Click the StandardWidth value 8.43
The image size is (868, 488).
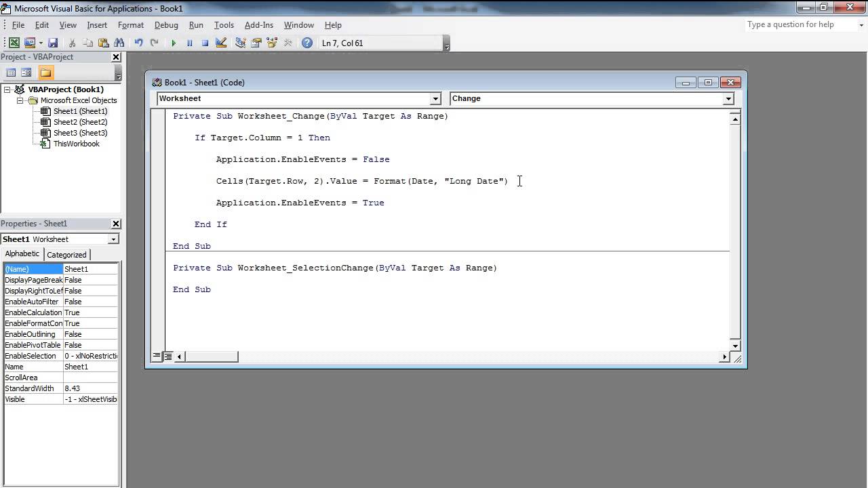(x=90, y=388)
